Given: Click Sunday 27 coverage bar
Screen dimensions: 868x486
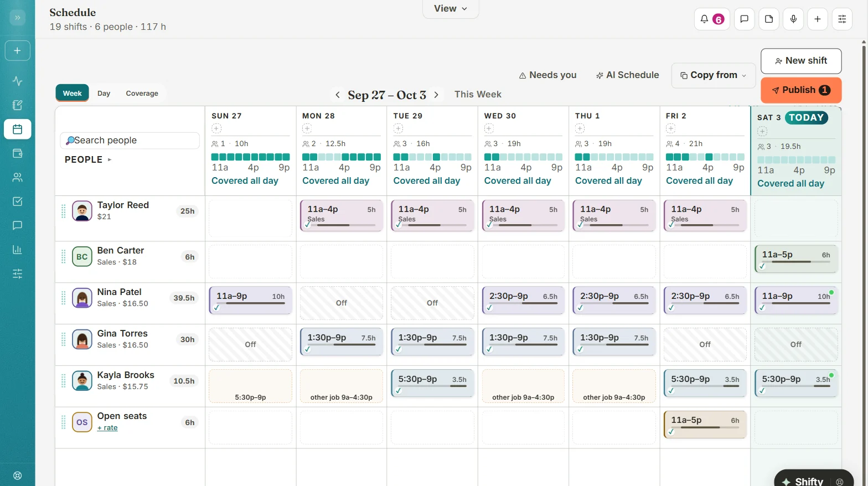Looking at the screenshot, I should coord(250,157).
